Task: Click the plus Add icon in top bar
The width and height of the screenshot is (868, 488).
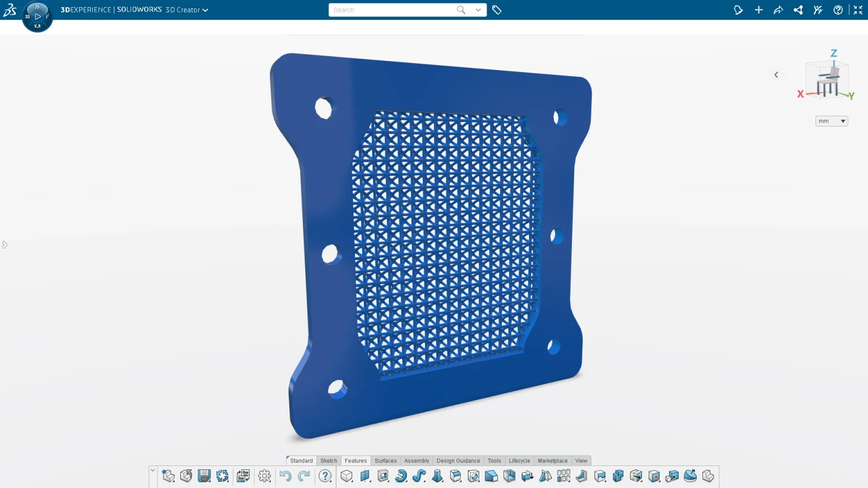Action: (x=758, y=10)
